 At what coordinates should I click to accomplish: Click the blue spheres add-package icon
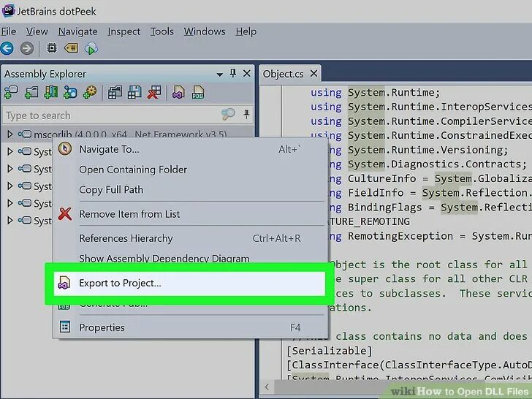(71, 92)
